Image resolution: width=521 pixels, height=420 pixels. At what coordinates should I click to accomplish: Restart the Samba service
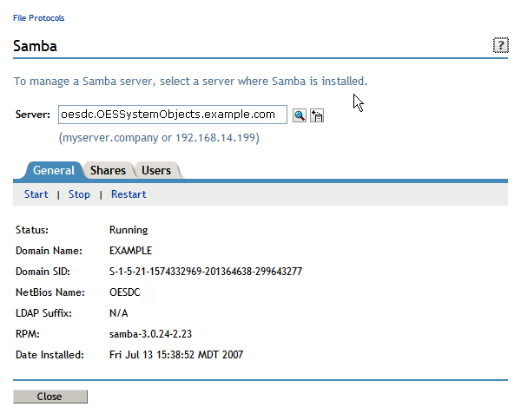click(129, 194)
